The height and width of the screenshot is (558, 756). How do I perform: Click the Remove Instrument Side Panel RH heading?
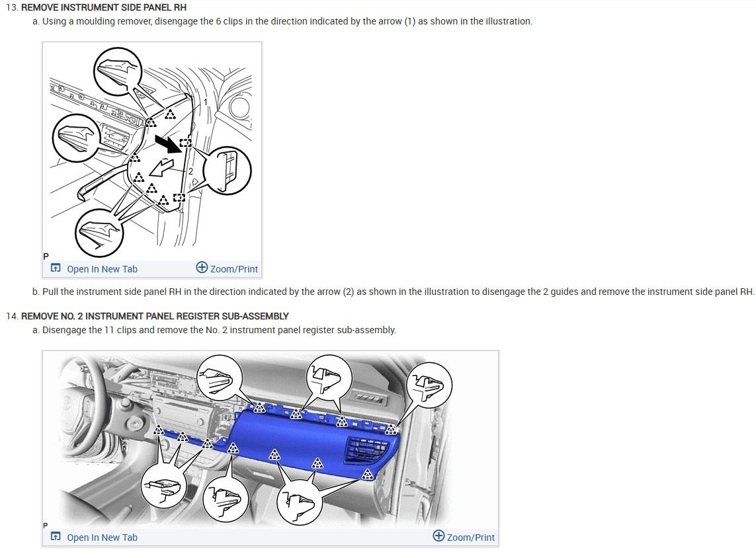point(104,8)
